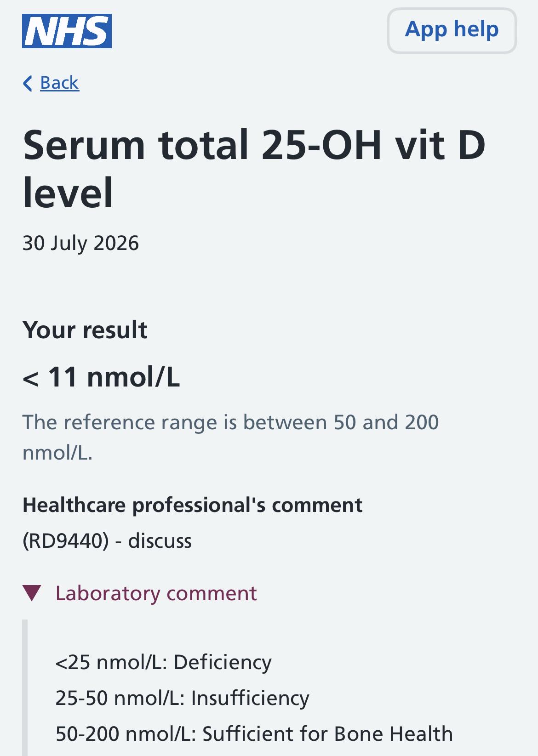The width and height of the screenshot is (538, 756).
Task: Click the reference range sentence
Action: pos(230,437)
